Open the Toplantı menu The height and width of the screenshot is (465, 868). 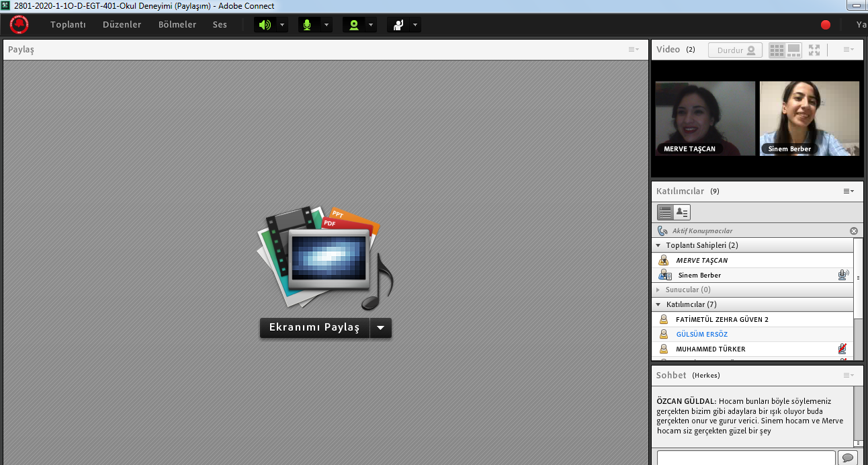point(68,25)
